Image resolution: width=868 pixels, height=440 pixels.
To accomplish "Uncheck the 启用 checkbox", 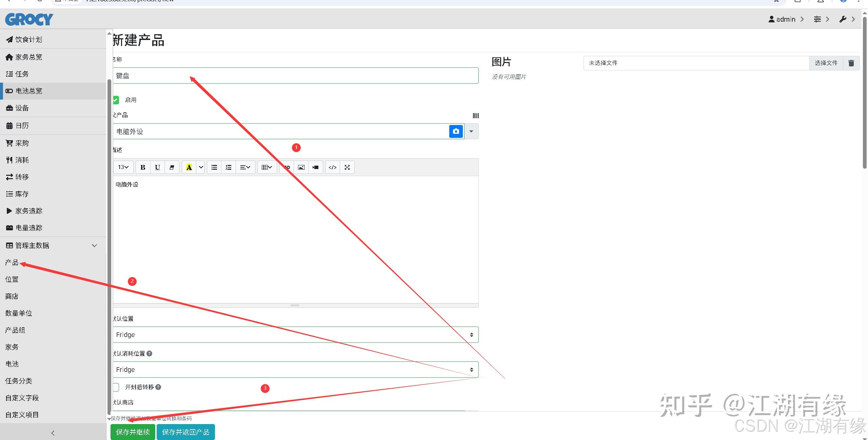I will (116, 100).
